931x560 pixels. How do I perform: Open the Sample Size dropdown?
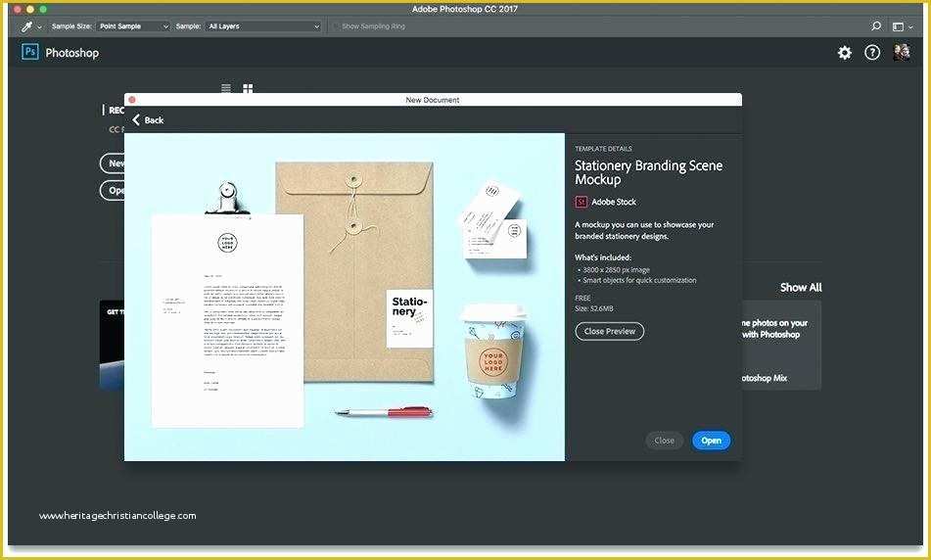pyautogui.click(x=133, y=26)
